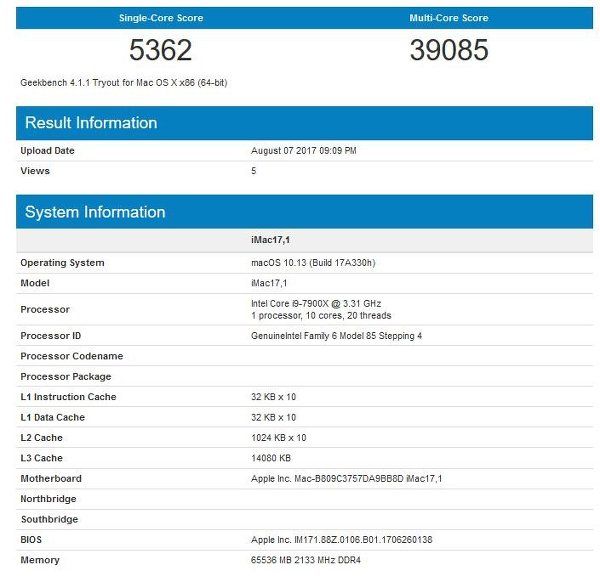Select the date August 07 2017 09:09 PM
The width and height of the screenshot is (600, 582).
304,151
